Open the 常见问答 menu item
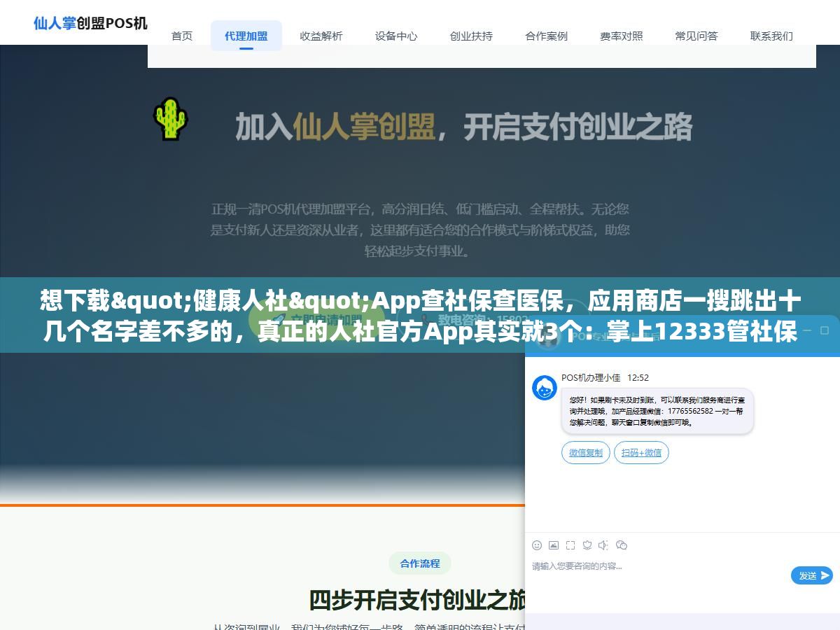Viewport: 840px width, 630px height. tap(696, 36)
